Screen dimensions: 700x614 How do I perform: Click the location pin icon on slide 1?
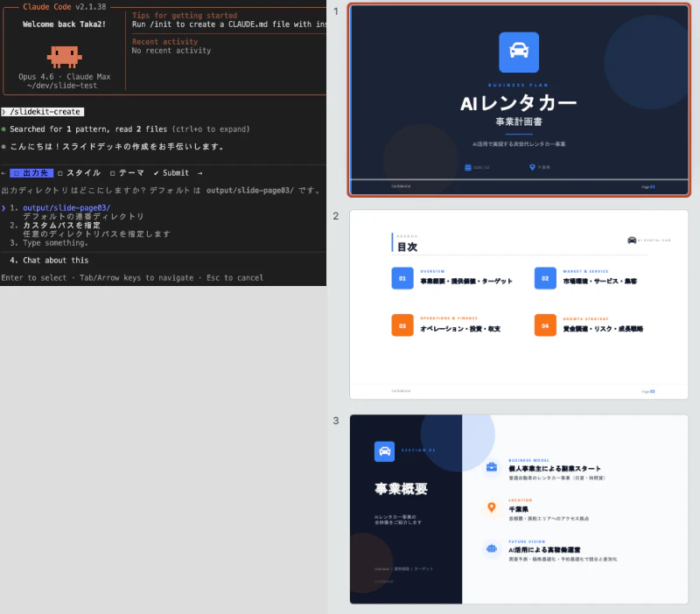pyautogui.click(x=532, y=167)
